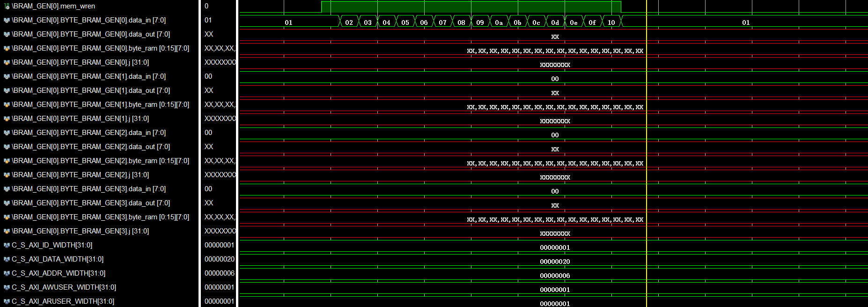Click bus icon of BYTE_BRAM_GEN[1].data_out row
Image resolution: width=868 pixels, height=307 pixels.
pyautogui.click(x=7, y=90)
